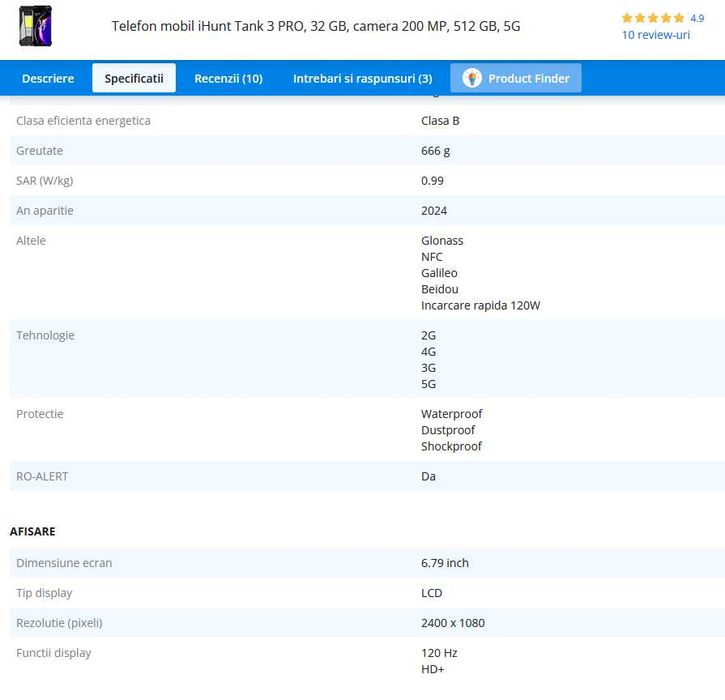
Task: Select the 2024 year value
Action: click(434, 211)
